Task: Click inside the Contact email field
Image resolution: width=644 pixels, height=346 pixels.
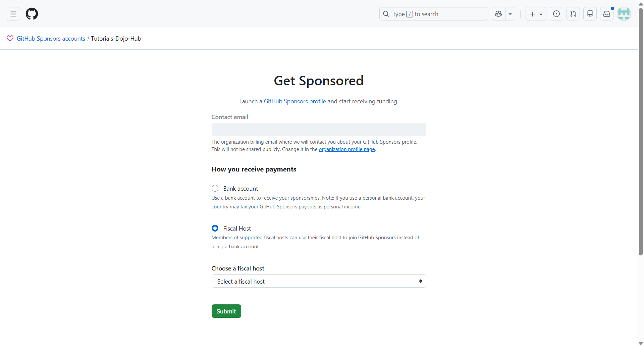Action: coord(318,130)
